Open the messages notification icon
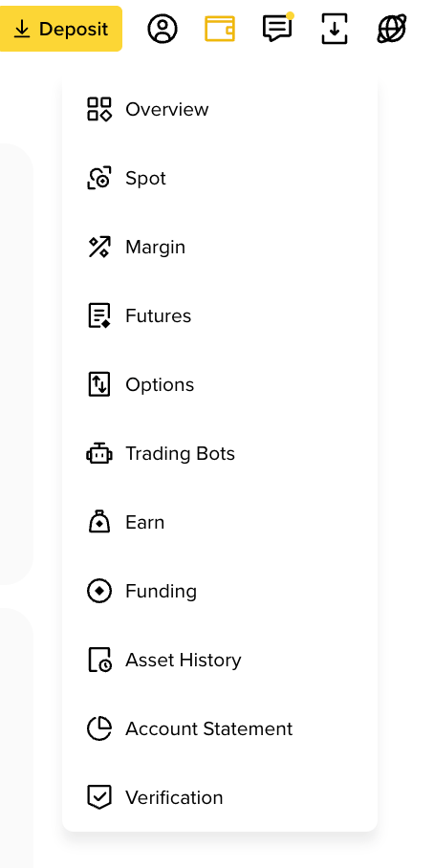 pos(278,28)
